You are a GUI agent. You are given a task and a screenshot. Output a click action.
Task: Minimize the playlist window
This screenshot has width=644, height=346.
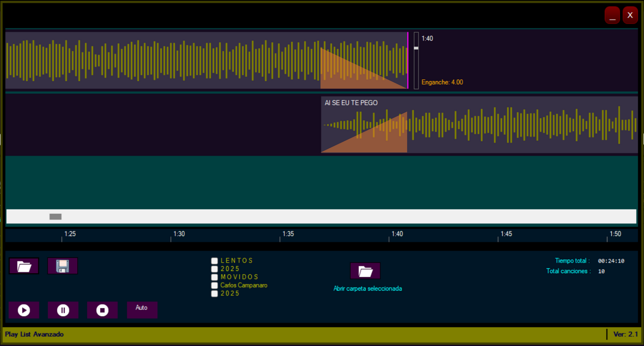tap(612, 15)
